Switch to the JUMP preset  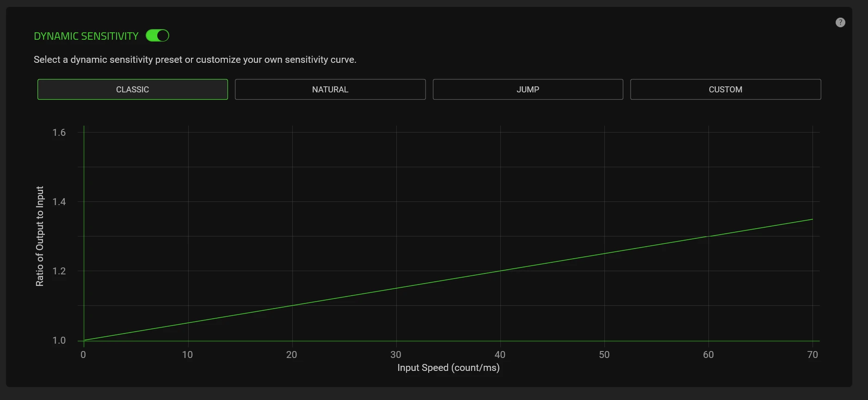[x=528, y=89]
